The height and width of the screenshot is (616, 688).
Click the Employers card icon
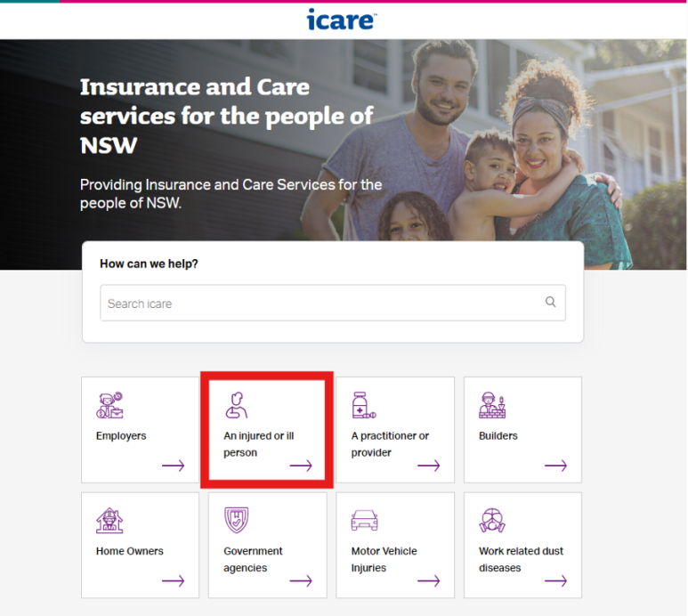tap(109, 405)
